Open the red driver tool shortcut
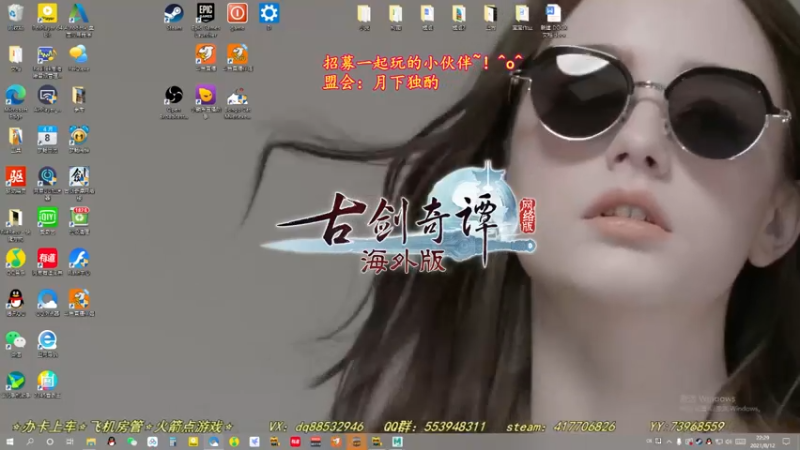800x450 pixels. click(16, 178)
